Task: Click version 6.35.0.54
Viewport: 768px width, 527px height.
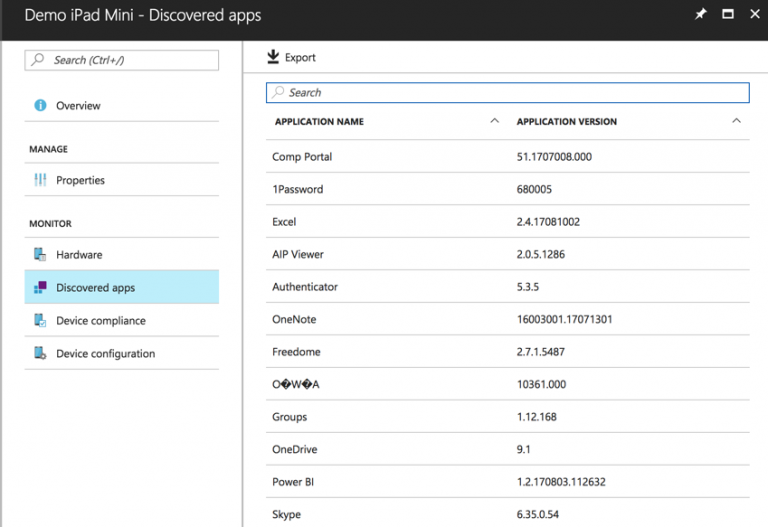Action: tap(537, 514)
